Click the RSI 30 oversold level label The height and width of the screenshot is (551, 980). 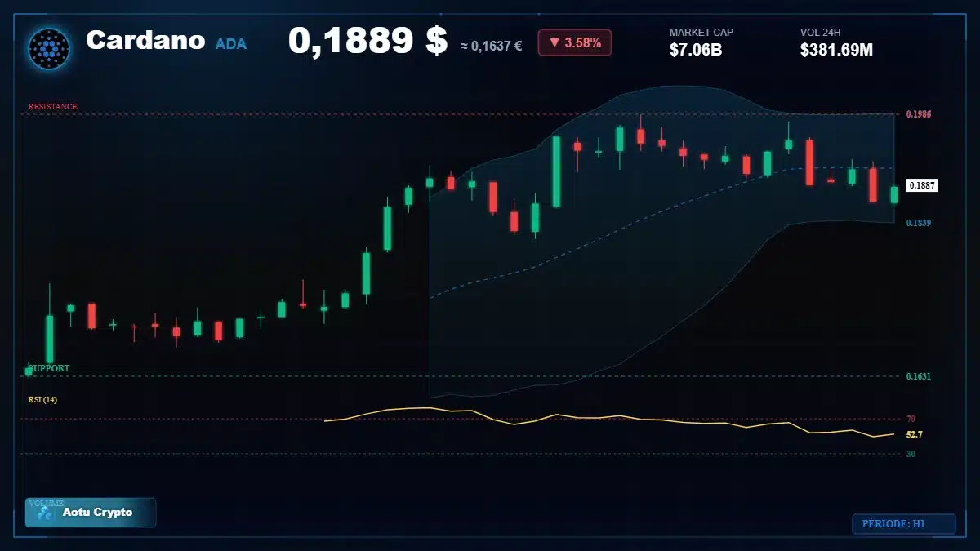pos(911,454)
